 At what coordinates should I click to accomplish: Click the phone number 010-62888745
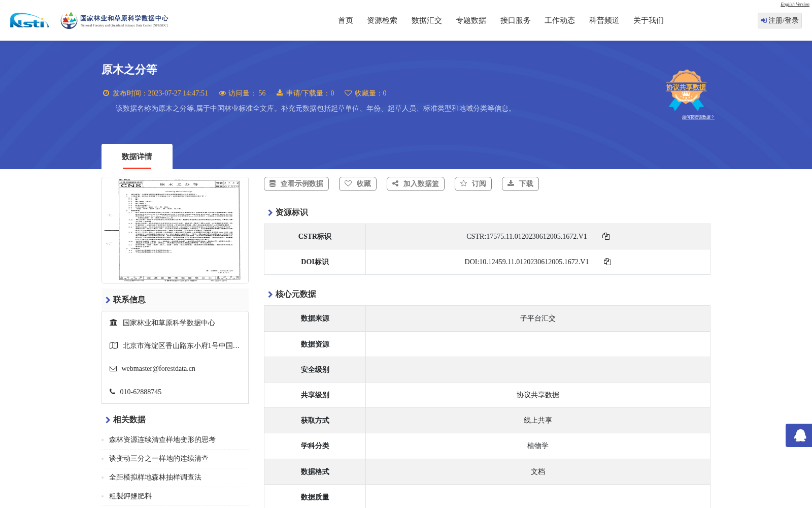pos(141,392)
